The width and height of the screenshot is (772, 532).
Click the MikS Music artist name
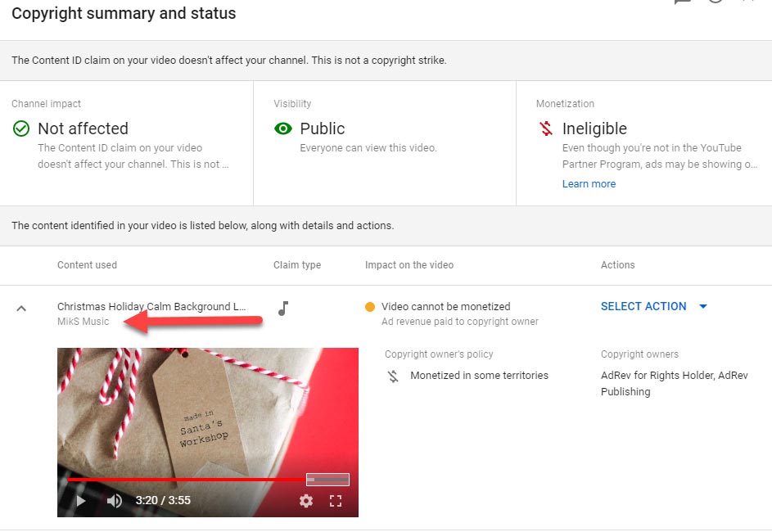tap(83, 322)
